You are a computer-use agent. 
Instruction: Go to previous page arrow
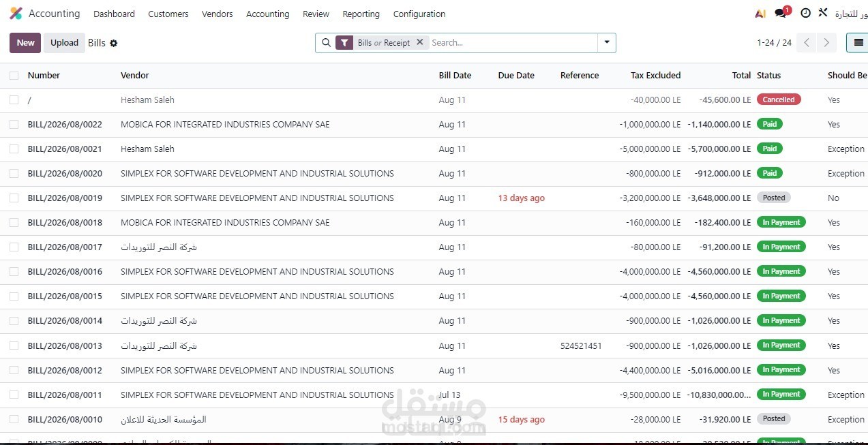807,43
